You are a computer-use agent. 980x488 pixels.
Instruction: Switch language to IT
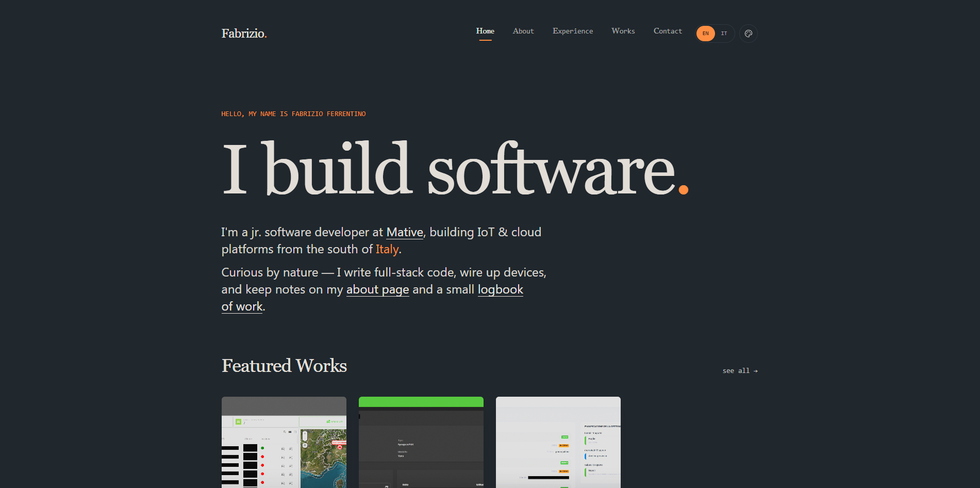coord(724,34)
